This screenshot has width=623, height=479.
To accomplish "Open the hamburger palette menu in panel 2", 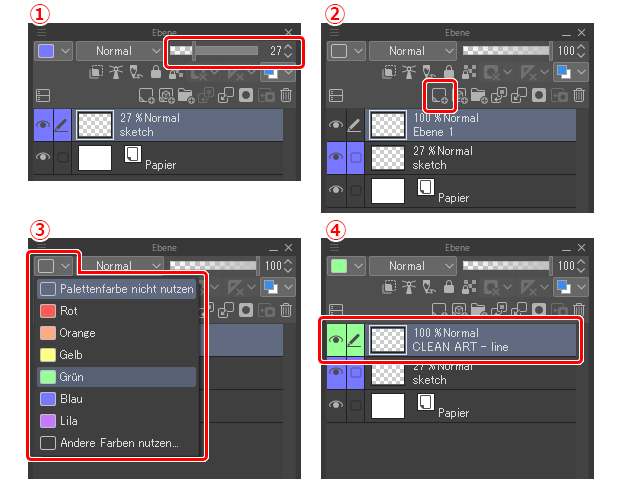I will (x=335, y=32).
